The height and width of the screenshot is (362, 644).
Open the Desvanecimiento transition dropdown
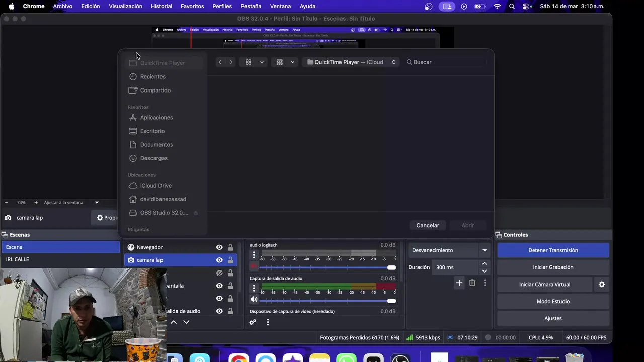click(x=448, y=250)
